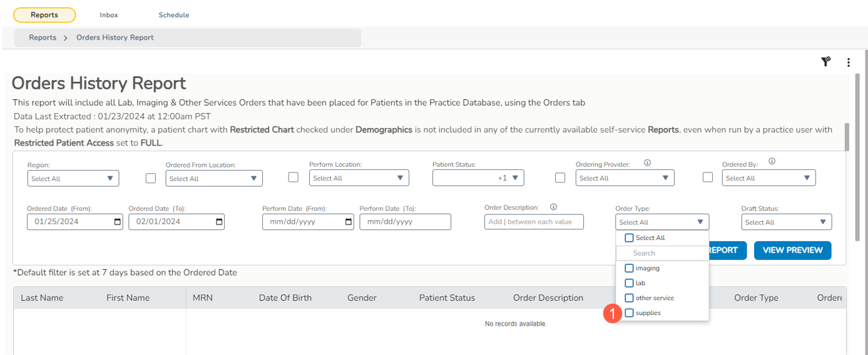Open calendar picker for Perform Date From
Screen dimensions: 868x355
point(349,222)
